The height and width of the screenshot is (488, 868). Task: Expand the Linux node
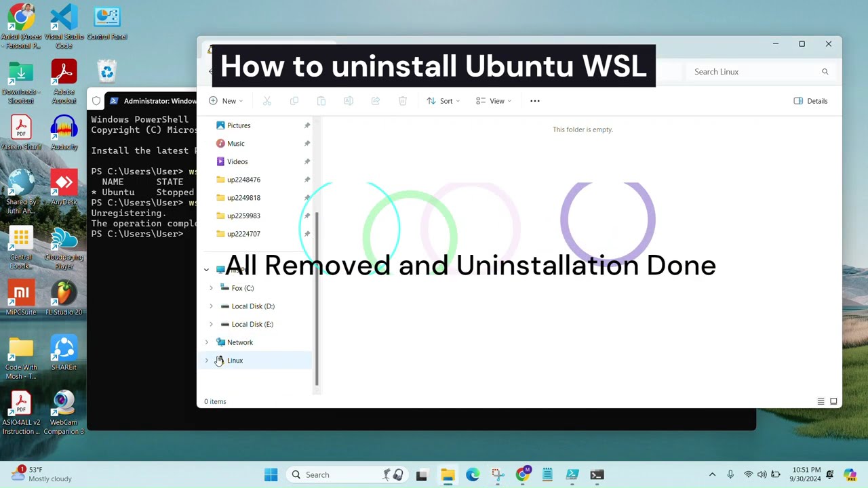tap(206, 361)
